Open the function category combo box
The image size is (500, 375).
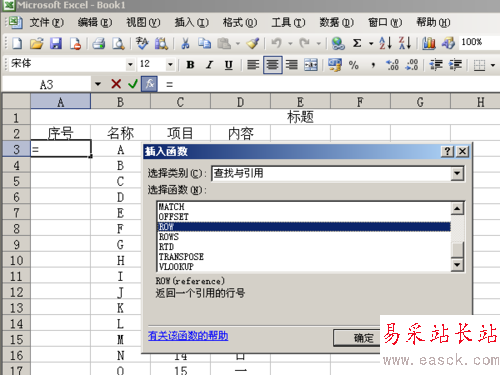pos(338,173)
